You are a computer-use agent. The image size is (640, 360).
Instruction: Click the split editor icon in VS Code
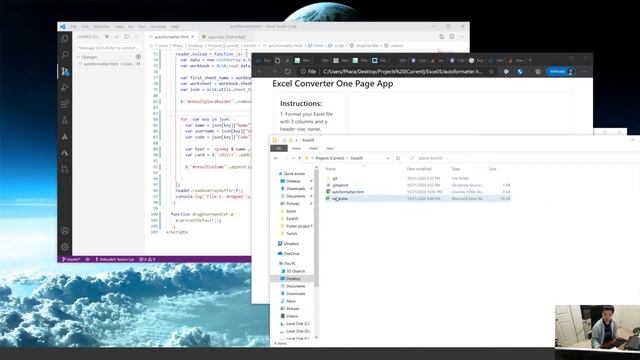tap(451, 36)
